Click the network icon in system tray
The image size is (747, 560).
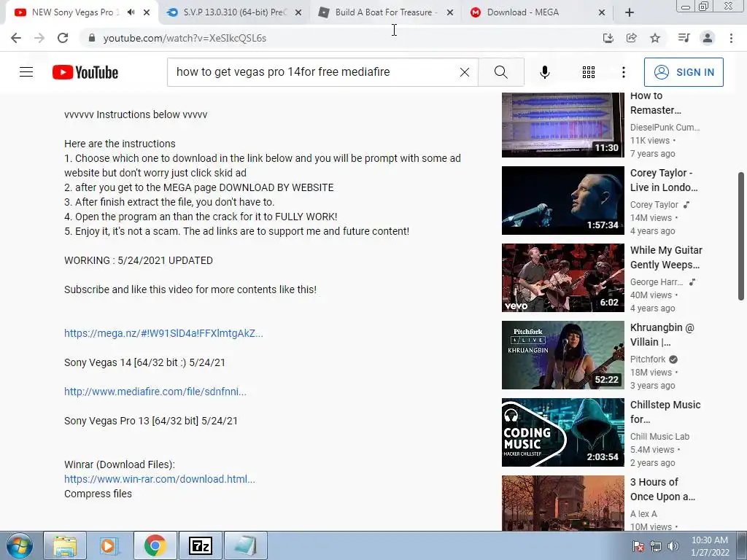pyautogui.click(x=656, y=546)
